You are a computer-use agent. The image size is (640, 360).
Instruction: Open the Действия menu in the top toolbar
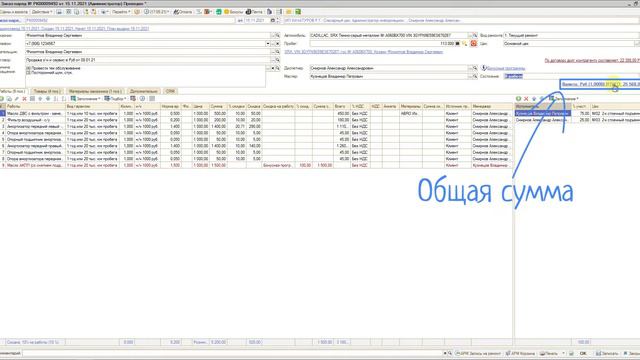coord(41,12)
